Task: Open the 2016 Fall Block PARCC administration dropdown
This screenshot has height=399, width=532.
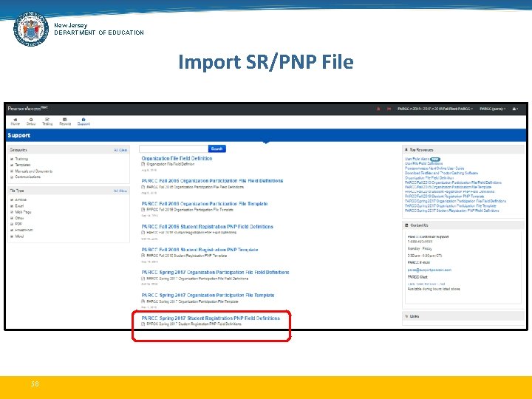Action: [x=435, y=109]
